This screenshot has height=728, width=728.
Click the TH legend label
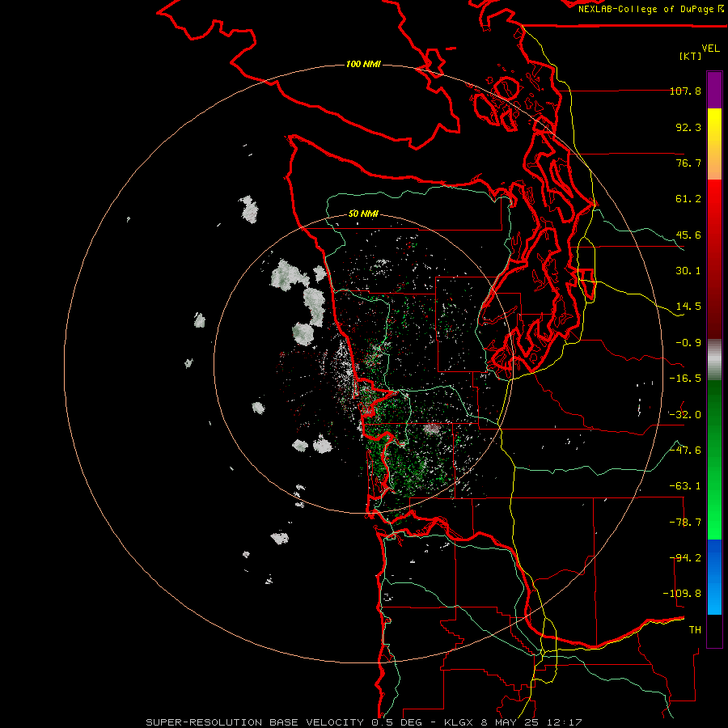[x=695, y=630]
